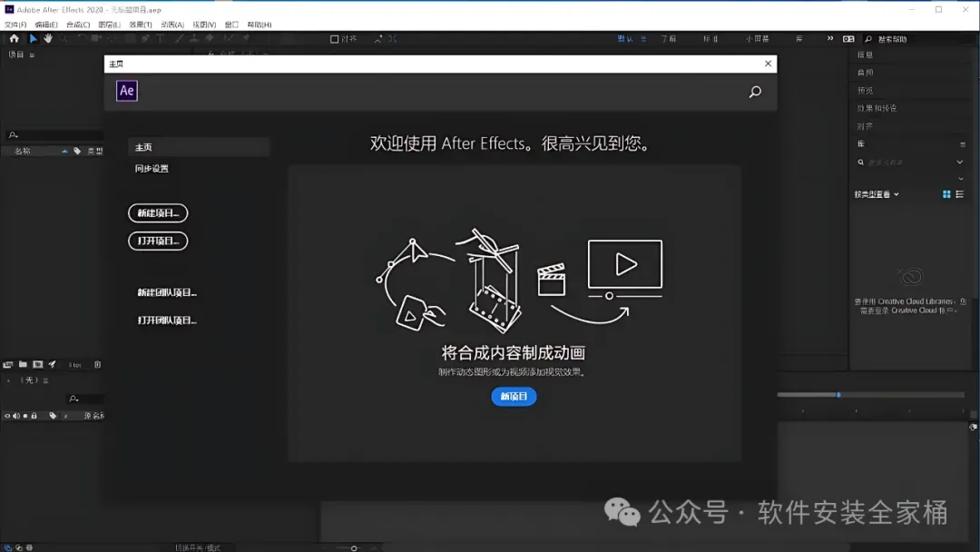Click the timeline zoom slider handle at bottom

354,548
